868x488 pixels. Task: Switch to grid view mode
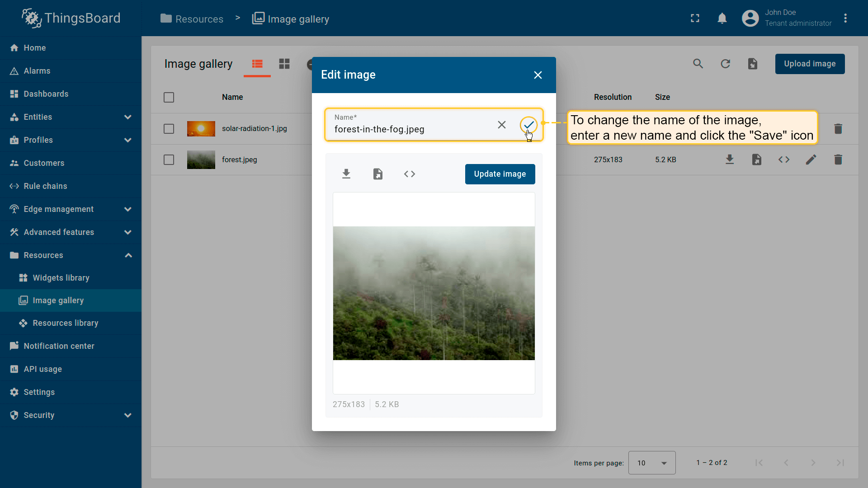[284, 64]
